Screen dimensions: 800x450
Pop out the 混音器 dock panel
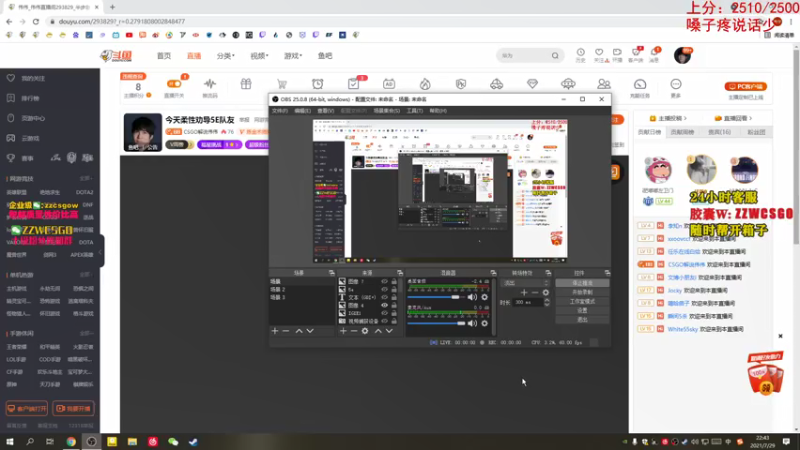493,273
